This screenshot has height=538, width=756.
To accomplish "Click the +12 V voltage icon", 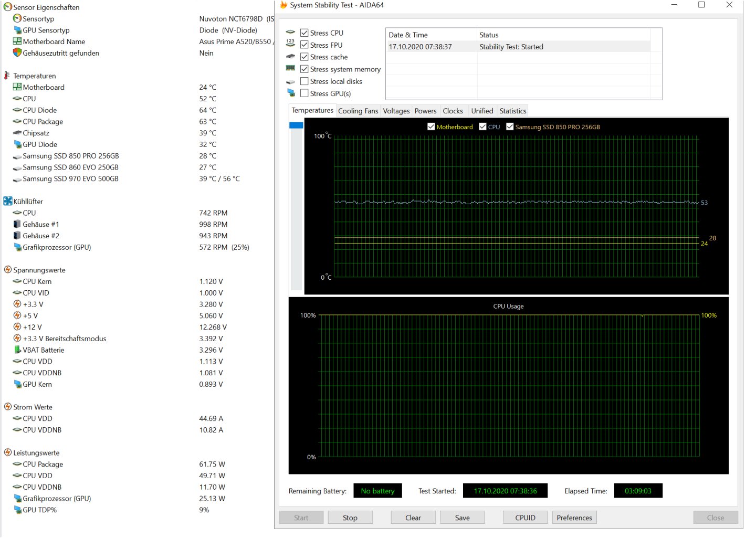I will [17, 327].
